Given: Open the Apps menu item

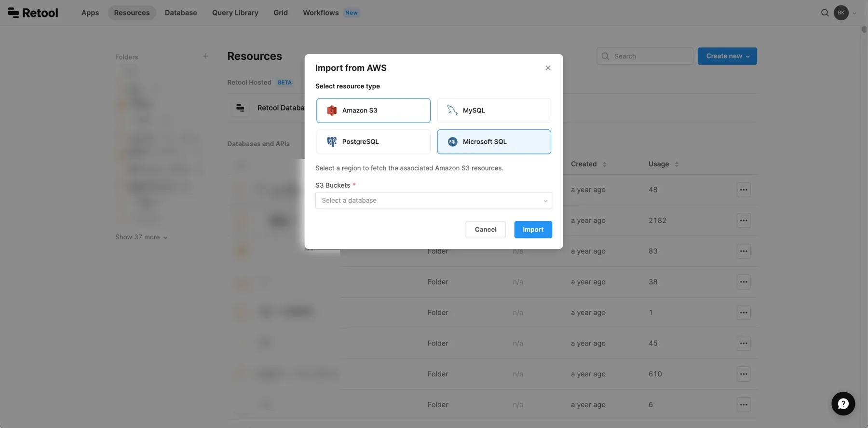Looking at the screenshot, I should (90, 13).
